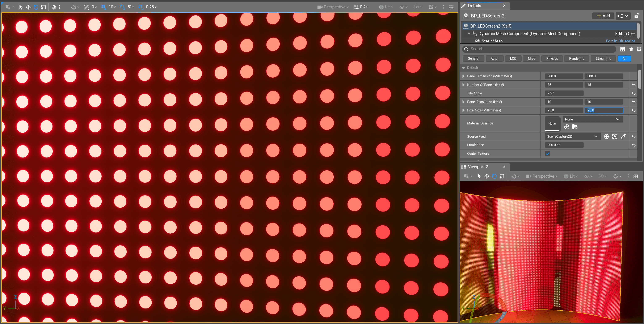This screenshot has width=644, height=324.
Task: Click the eyedropper pick actor icon for Source Feed
Action: (x=623, y=136)
